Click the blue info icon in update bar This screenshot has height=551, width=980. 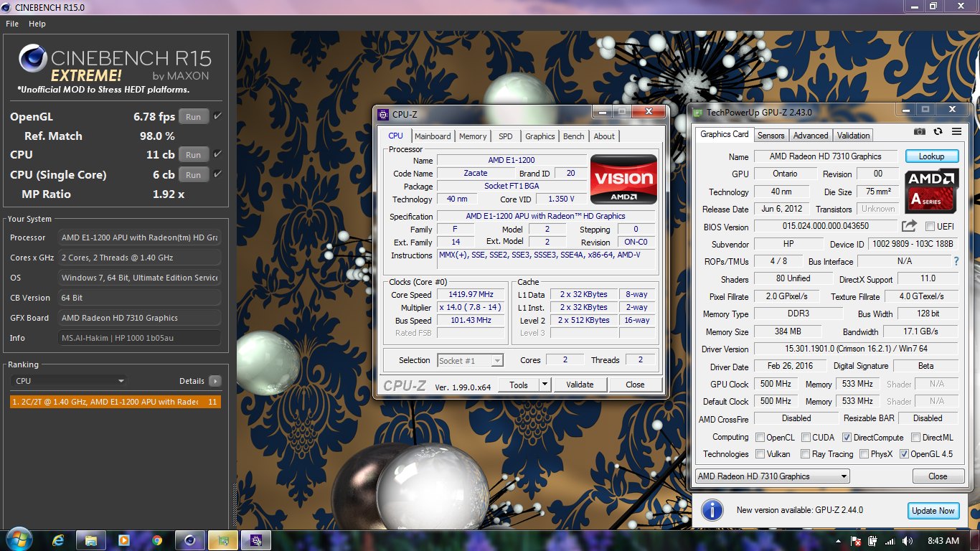[712, 510]
